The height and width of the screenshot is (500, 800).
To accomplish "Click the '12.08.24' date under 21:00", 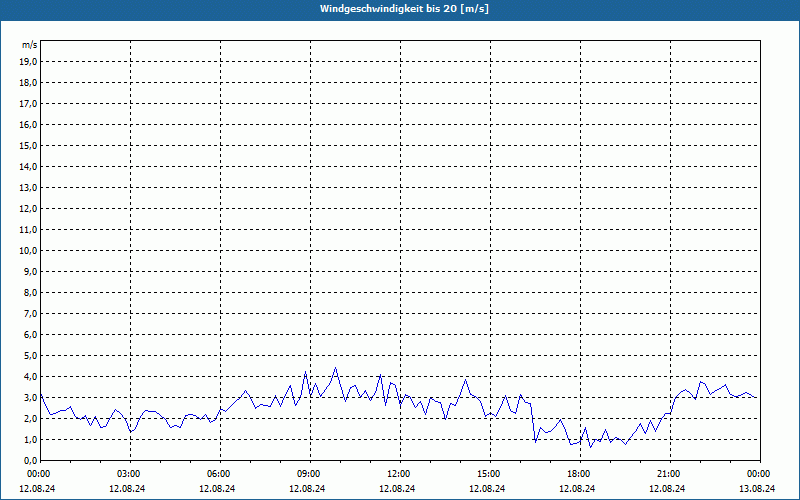I will 667,488.
